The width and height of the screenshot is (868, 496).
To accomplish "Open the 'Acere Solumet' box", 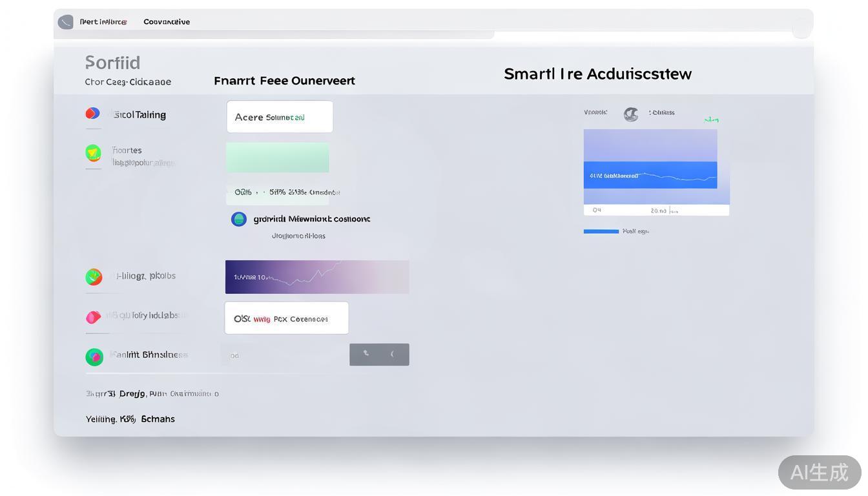I will point(280,117).
